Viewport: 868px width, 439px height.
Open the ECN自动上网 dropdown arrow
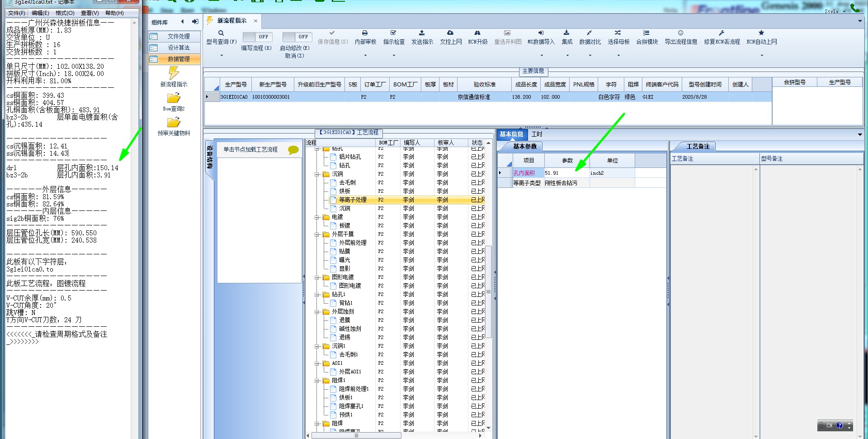pos(762,56)
